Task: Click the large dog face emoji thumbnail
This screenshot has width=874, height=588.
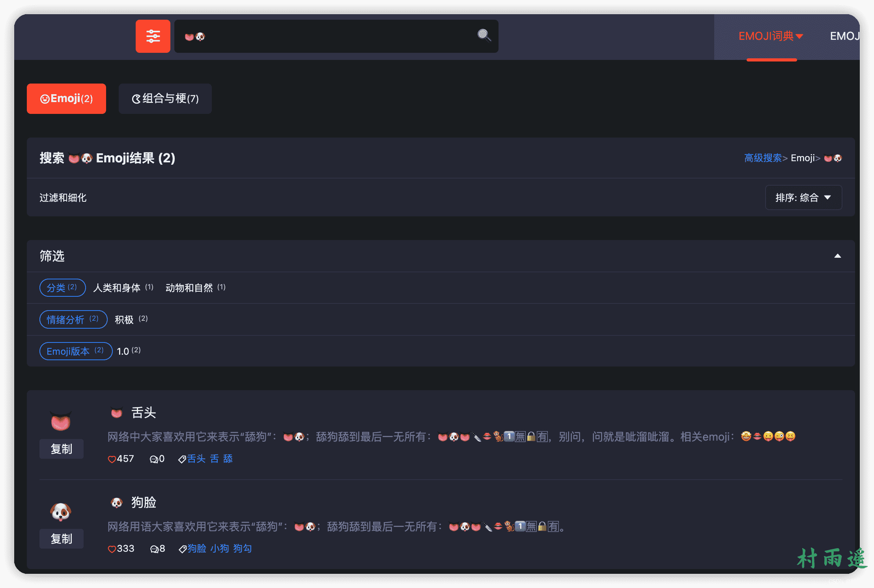Action: (x=61, y=512)
